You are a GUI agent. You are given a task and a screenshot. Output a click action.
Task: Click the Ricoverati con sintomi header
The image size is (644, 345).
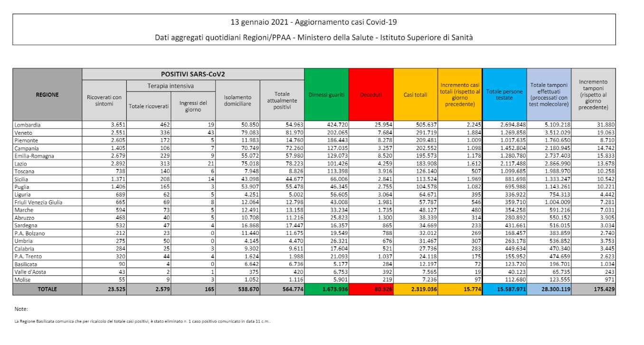coord(104,101)
